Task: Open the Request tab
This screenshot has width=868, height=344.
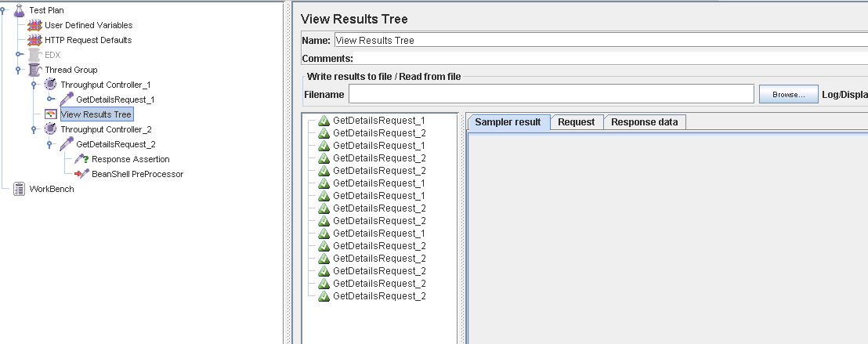Action: (x=577, y=122)
